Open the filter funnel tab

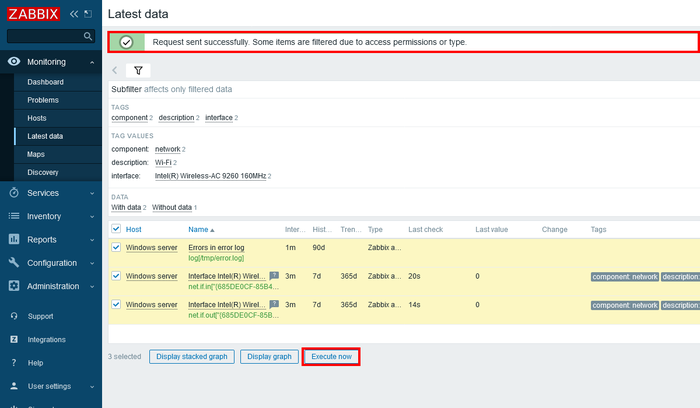click(x=138, y=71)
